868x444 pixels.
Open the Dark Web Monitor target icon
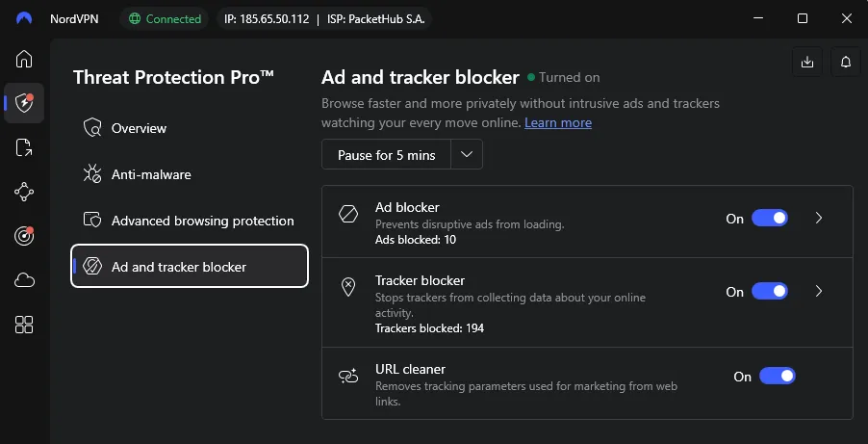pos(24,236)
